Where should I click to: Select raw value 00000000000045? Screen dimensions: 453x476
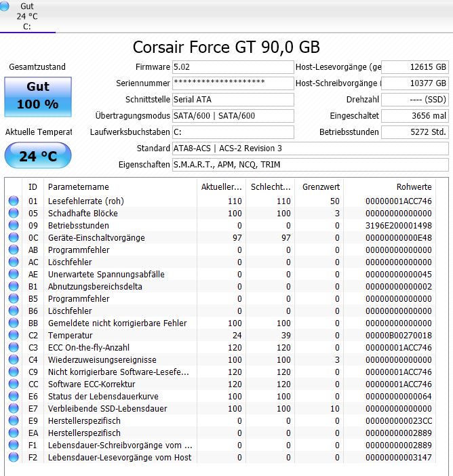point(398,274)
